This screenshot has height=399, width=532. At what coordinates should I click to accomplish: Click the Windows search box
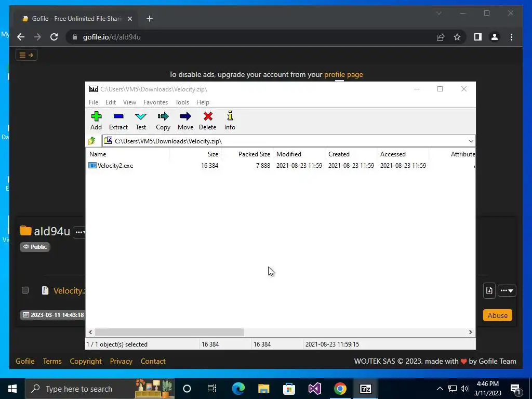pyautogui.click(x=99, y=389)
